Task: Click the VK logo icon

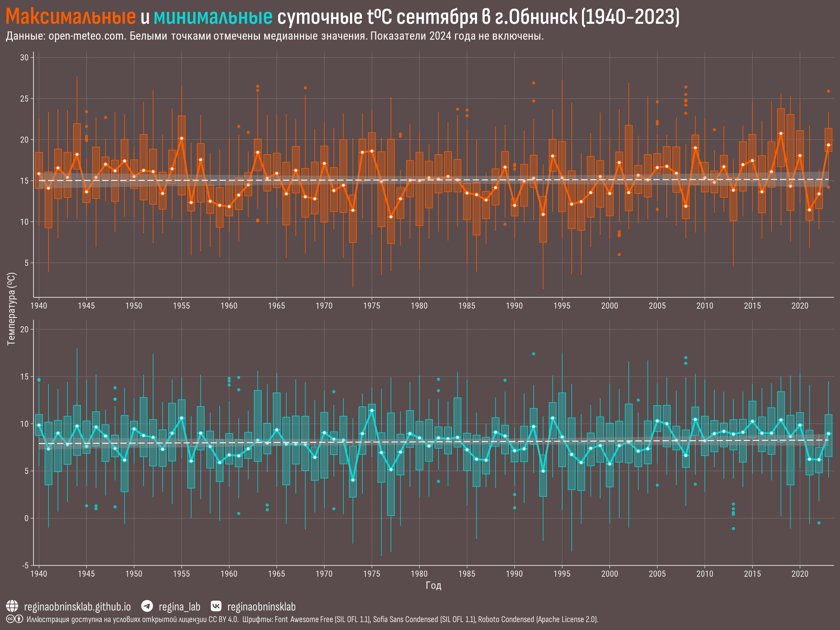Action: click(216, 606)
